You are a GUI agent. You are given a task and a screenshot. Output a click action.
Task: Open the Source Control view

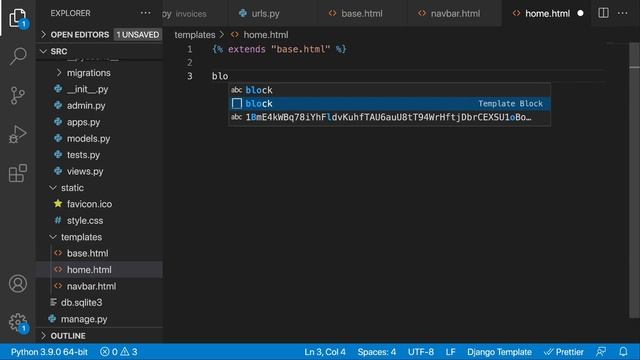pos(18,96)
